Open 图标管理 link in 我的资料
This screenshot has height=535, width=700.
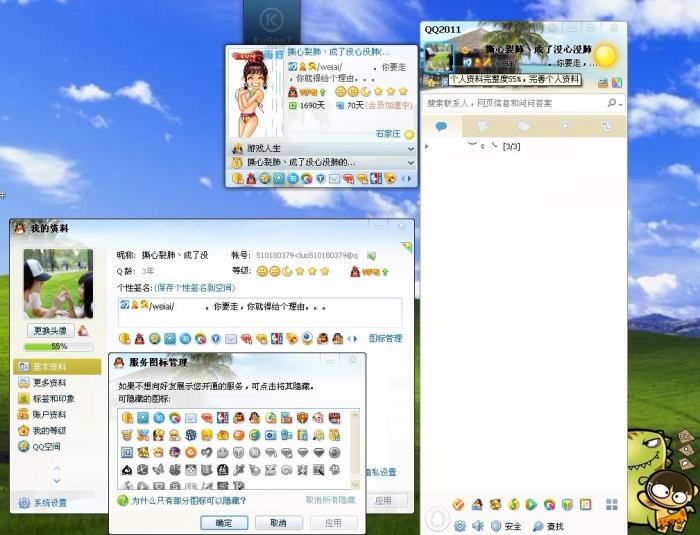pyautogui.click(x=385, y=339)
